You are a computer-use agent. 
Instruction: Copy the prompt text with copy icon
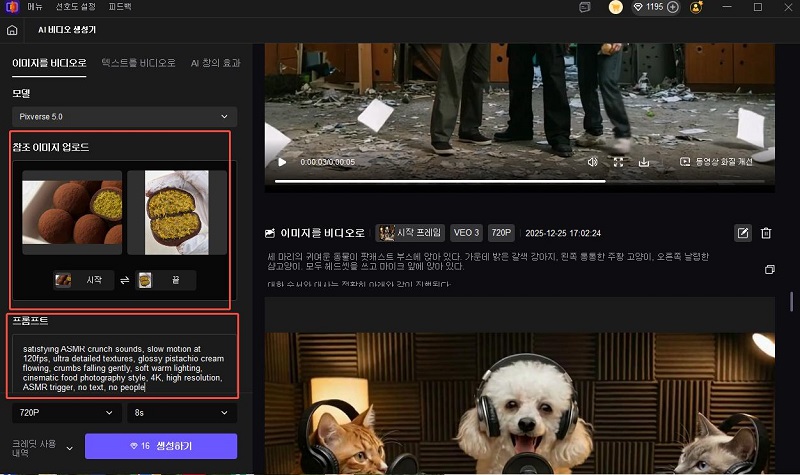pyautogui.click(x=769, y=270)
